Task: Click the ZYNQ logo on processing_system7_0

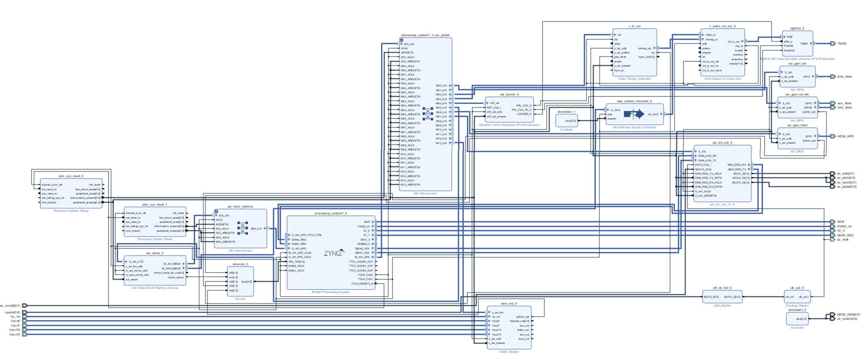Action: [x=334, y=253]
